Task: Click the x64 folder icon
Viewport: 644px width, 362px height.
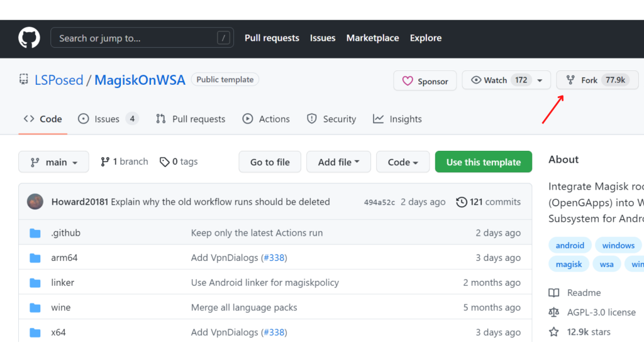Action: coord(35,332)
